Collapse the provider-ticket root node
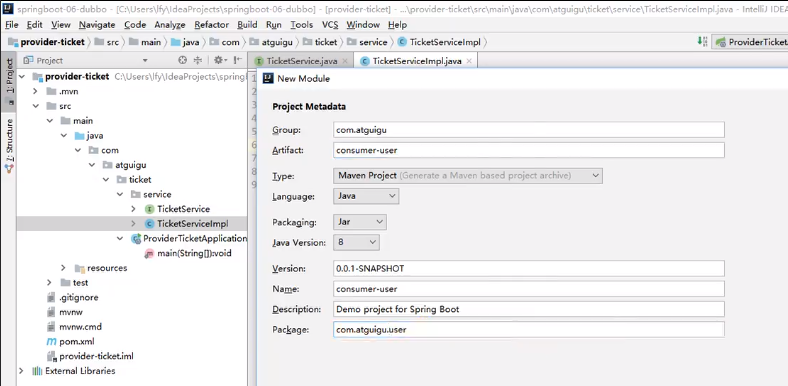 pyautogui.click(x=22, y=76)
